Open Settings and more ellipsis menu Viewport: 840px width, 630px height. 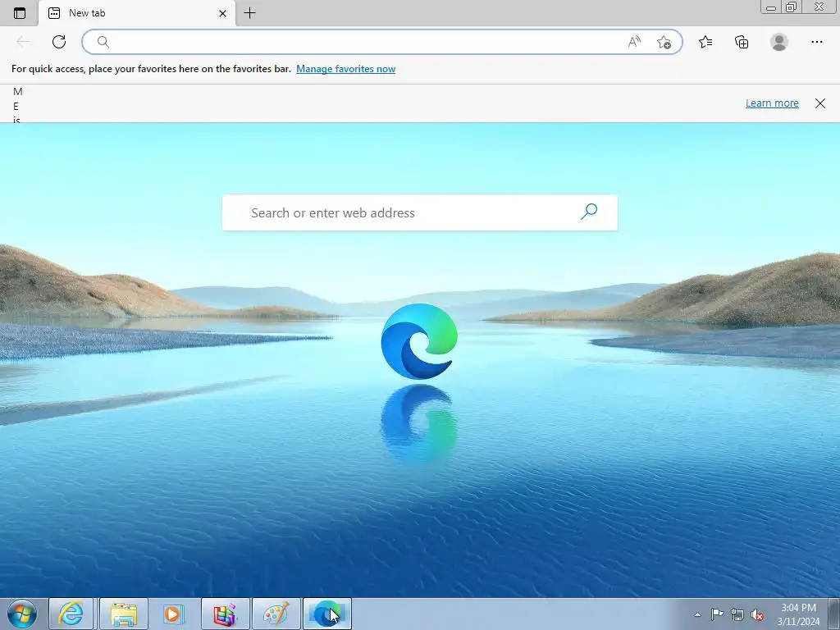[817, 42]
